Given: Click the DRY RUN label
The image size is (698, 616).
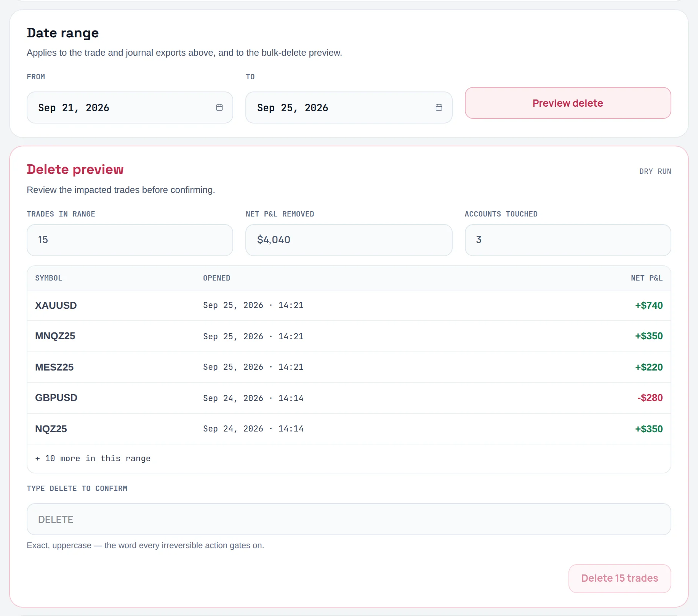Looking at the screenshot, I should tap(655, 171).
